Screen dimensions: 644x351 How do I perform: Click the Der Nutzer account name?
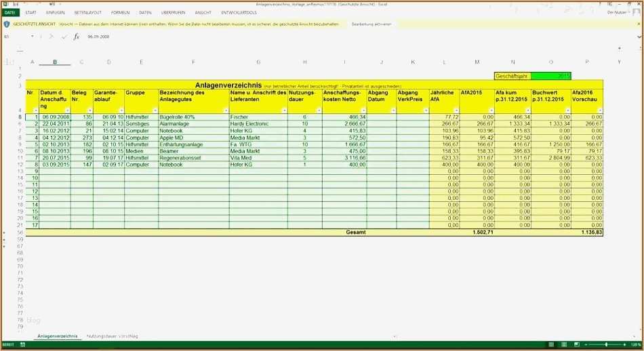(x=617, y=13)
